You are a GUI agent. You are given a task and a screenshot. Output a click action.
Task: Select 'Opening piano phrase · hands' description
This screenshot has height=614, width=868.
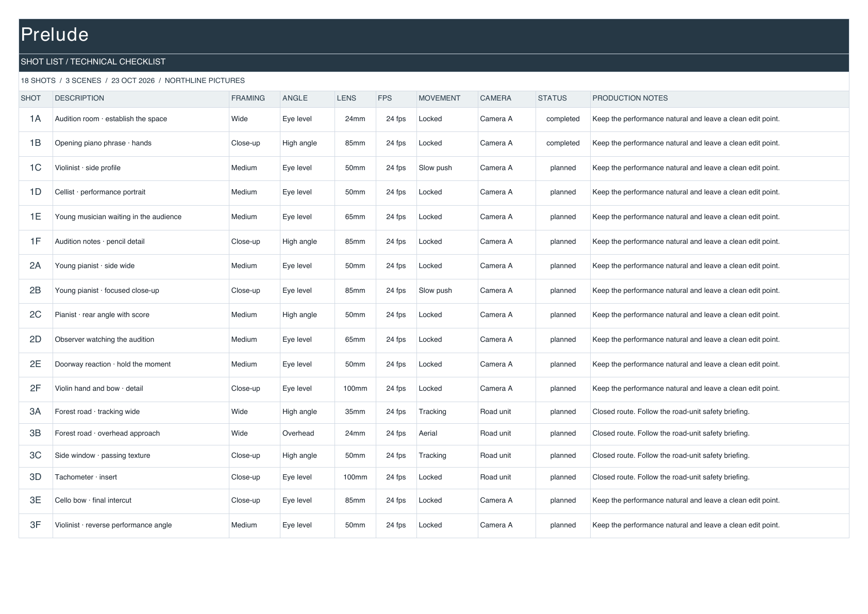103,143
